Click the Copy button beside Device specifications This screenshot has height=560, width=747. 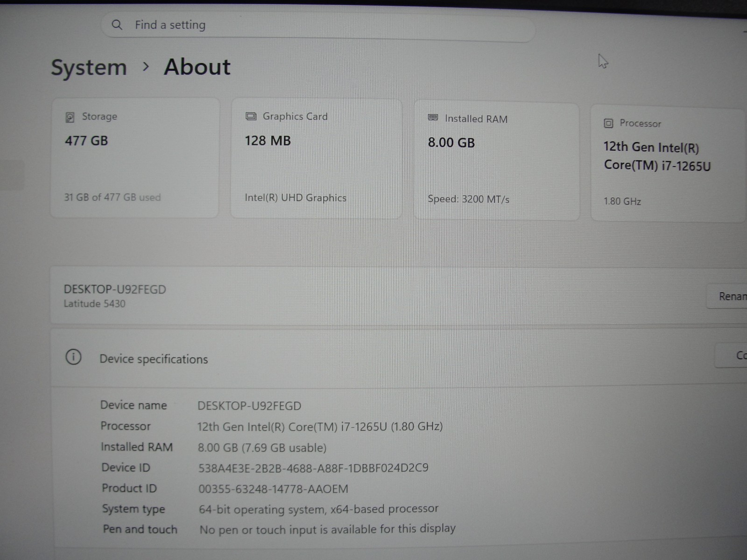click(732, 356)
